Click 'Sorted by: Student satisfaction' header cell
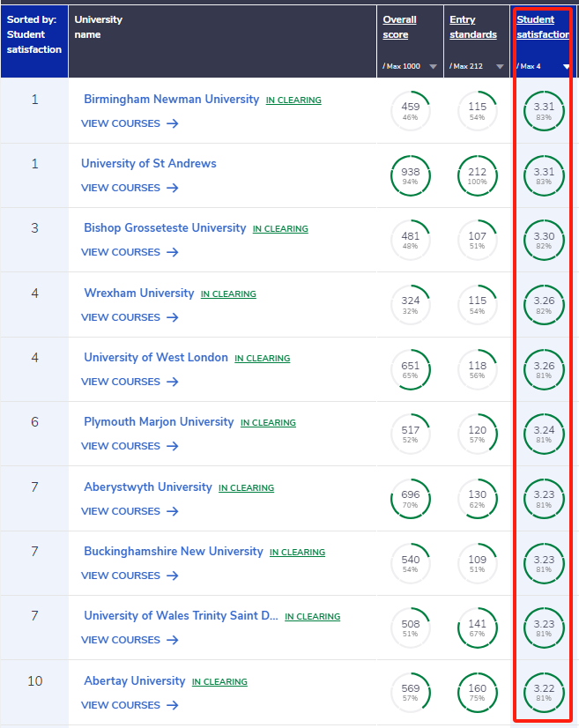 [x=34, y=41]
